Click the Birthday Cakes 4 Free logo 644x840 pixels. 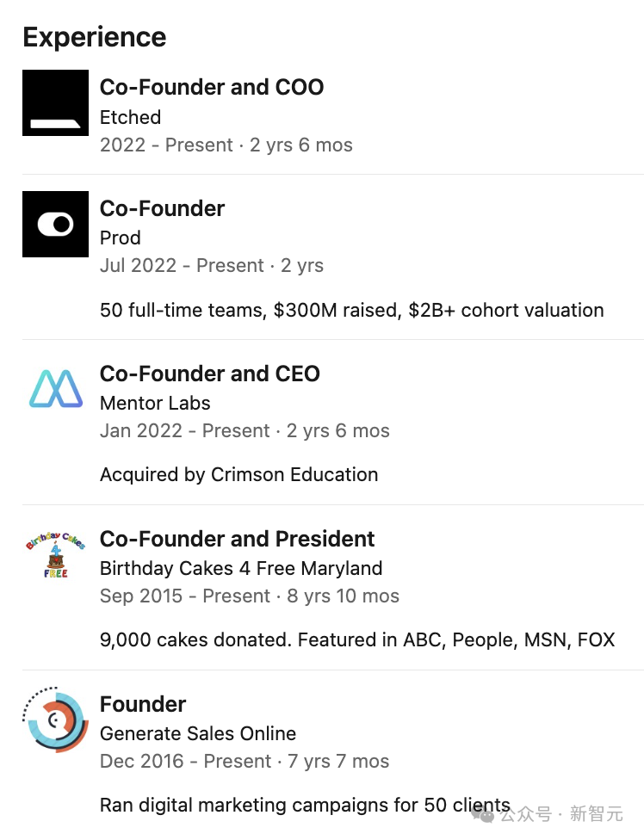tap(56, 554)
